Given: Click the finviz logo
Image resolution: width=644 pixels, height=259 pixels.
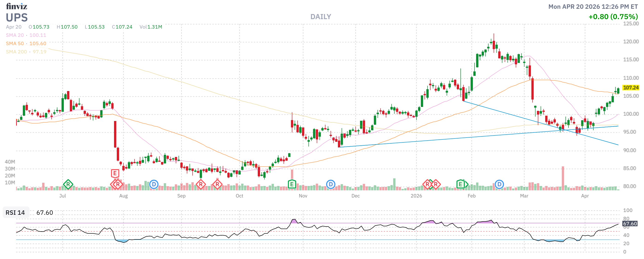Looking at the screenshot, I should [x=17, y=6].
